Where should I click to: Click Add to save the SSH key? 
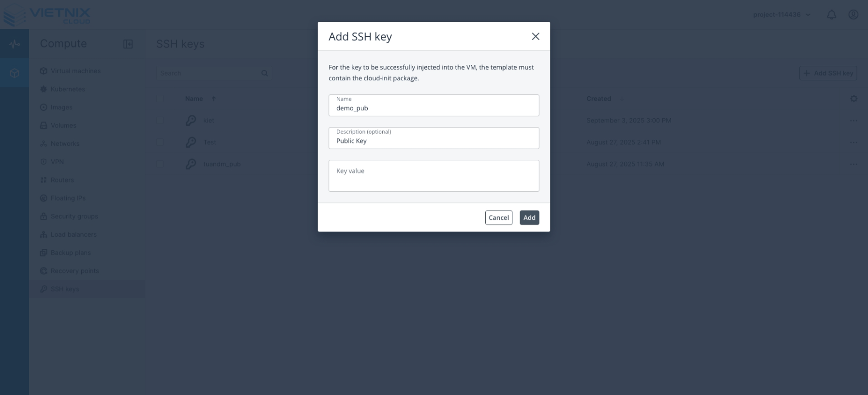pos(529,217)
